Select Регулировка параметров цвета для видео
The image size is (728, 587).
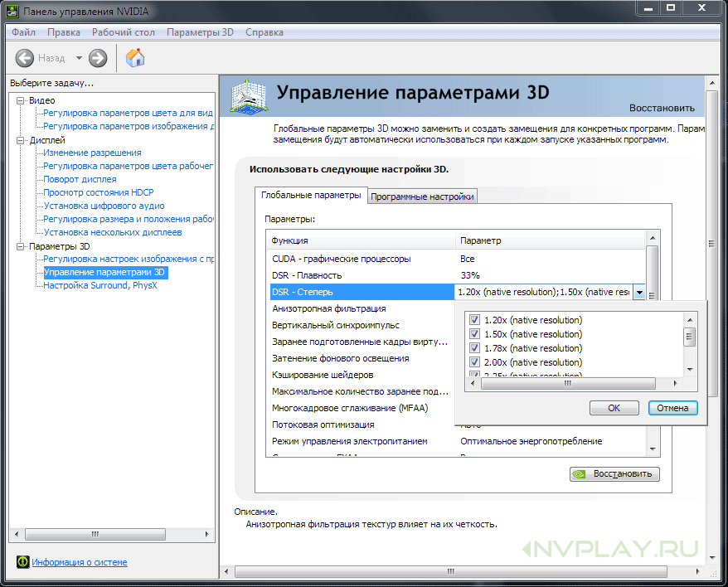click(x=128, y=113)
